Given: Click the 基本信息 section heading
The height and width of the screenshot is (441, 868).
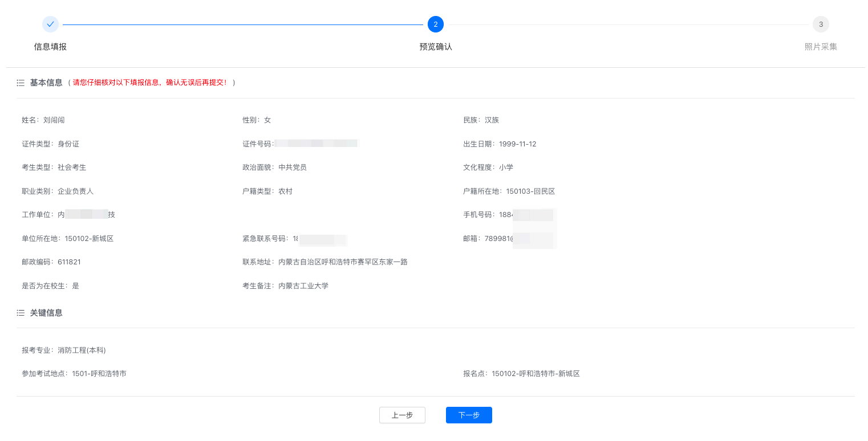Looking at the screenshot, I should tap(46, 83).
